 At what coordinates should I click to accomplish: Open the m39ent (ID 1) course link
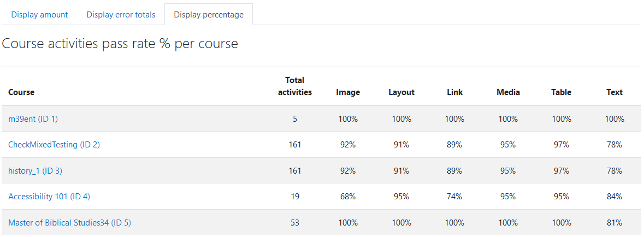[x=33, y=119]
